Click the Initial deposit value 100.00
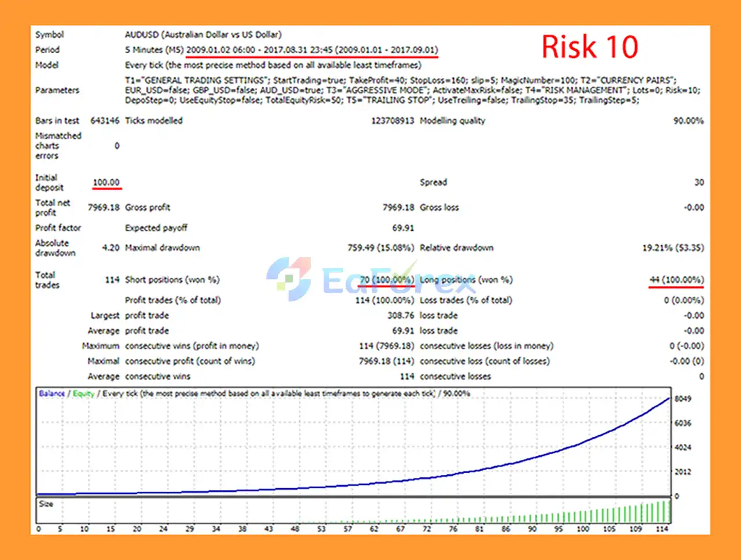Image resolution: width=741 pixels, height=560 pixels. coord(106,183)
